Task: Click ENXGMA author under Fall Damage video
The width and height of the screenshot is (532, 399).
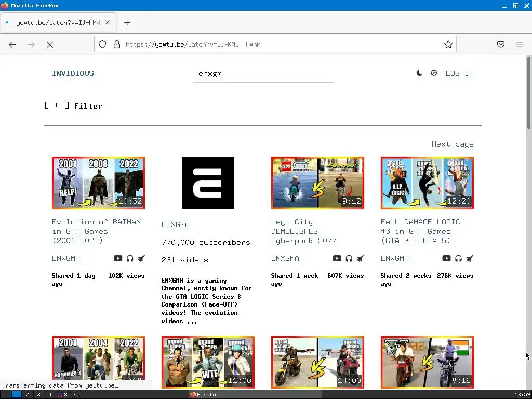Action: tap(395, 258)
